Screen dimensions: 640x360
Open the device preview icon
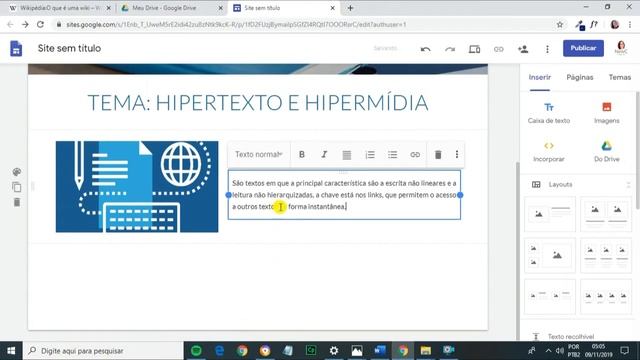(x=474, y=49)
